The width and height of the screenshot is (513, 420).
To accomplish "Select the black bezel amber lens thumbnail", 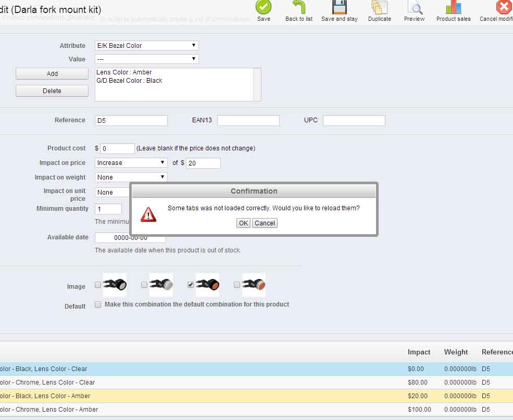I will click(208, 285).
